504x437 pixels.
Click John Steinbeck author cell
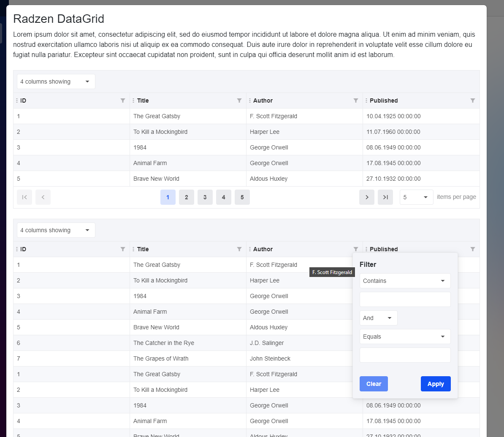[x=270, y=358]
